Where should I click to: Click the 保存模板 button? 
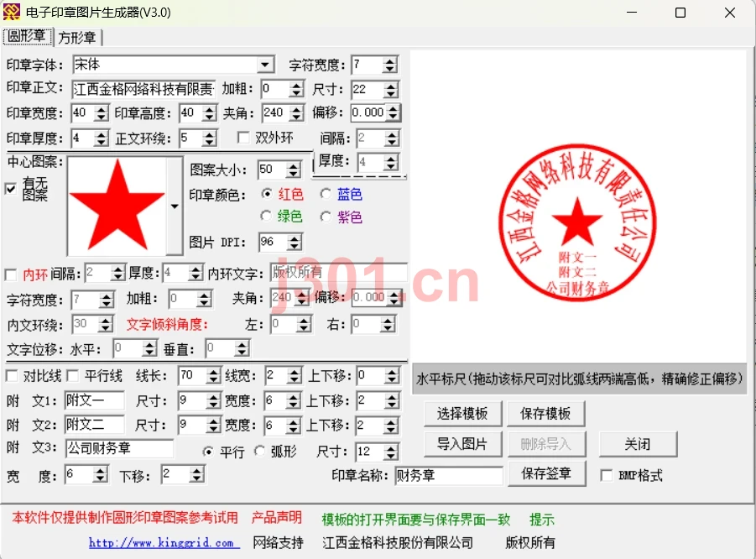pyautogui.click(x=545, y=413)
